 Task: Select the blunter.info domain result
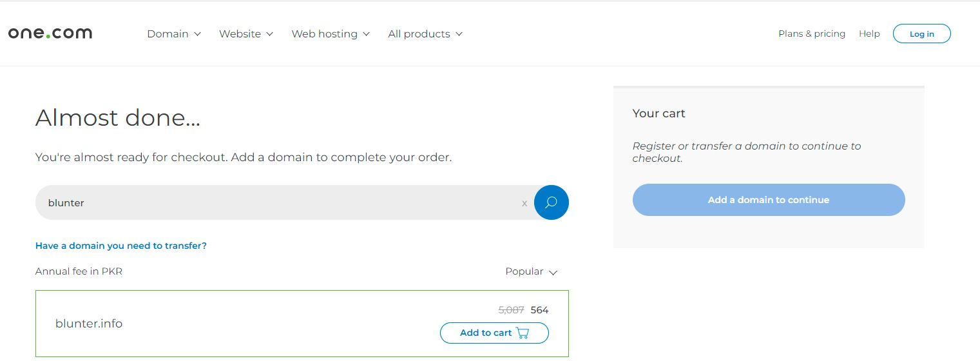[x=302, y=324]
